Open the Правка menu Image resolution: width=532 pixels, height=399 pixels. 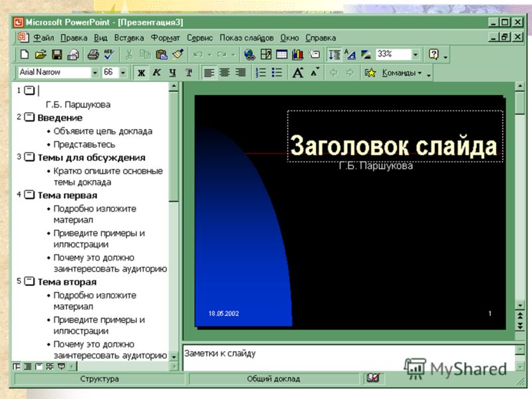coord(74,38)
